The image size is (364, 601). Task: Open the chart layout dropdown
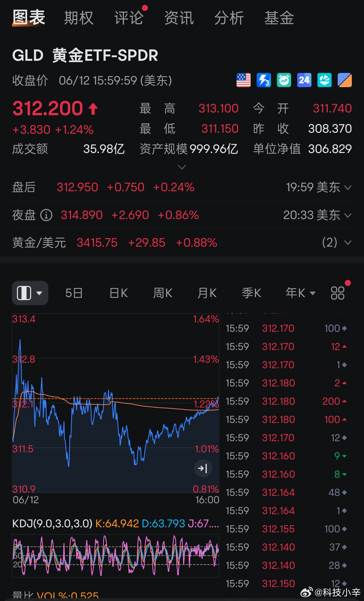coord(30,293)
